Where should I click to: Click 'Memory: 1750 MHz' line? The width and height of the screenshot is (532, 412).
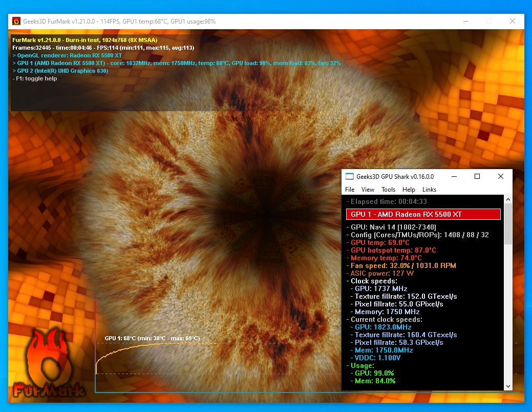385,312
